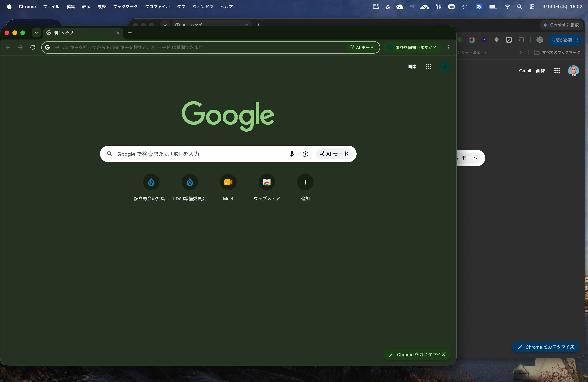
Task: Start voice search with the microphone icon
Action: pyautogui.click(x=292, y=154)
